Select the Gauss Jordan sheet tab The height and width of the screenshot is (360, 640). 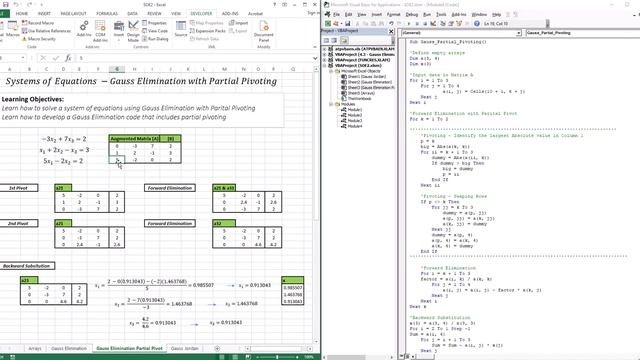click(x=184, y=349)
